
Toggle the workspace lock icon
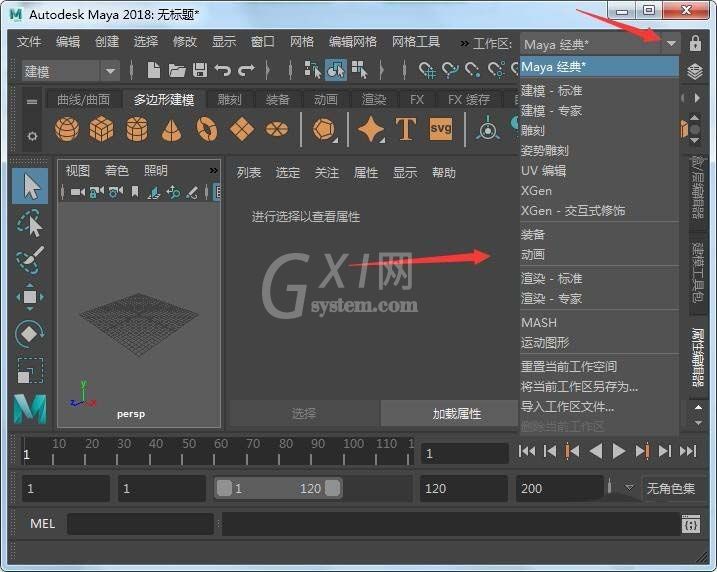pos(695,43)
